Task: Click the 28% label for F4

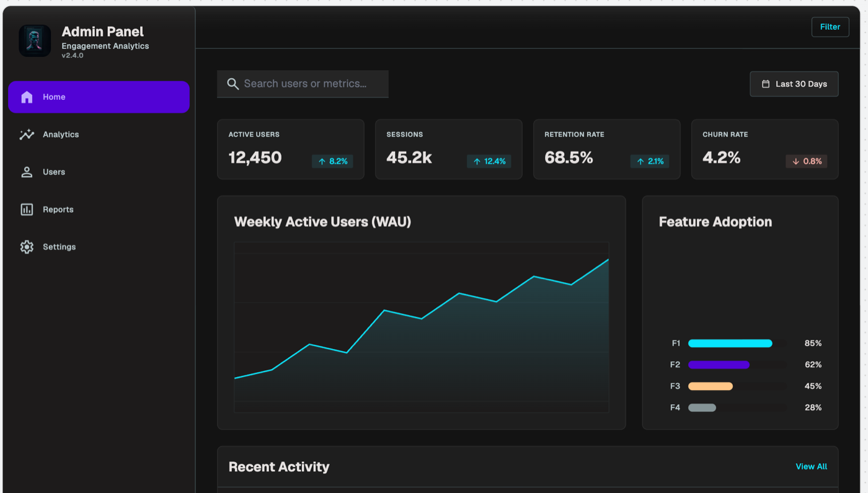Action: (x=813, y=407)
